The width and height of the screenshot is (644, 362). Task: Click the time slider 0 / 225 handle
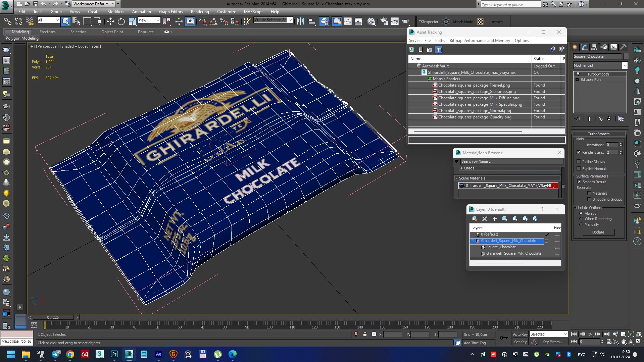(53, 317)
